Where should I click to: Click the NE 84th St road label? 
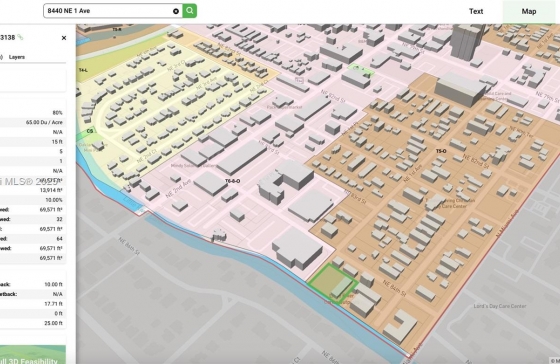(x=394, y=288)
